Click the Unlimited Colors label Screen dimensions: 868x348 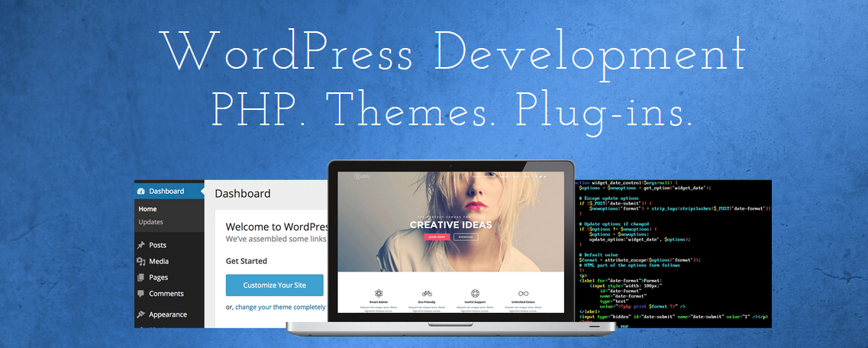click(x=523, y=301)
